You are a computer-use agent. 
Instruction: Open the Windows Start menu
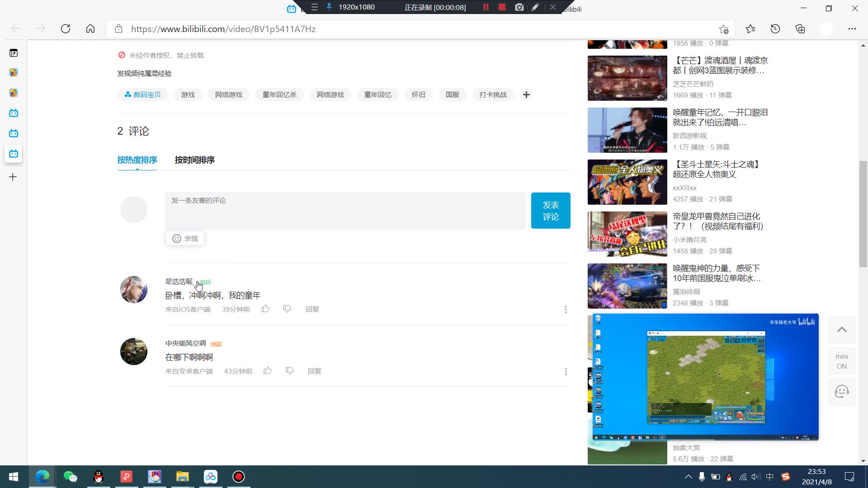(14, 477)
